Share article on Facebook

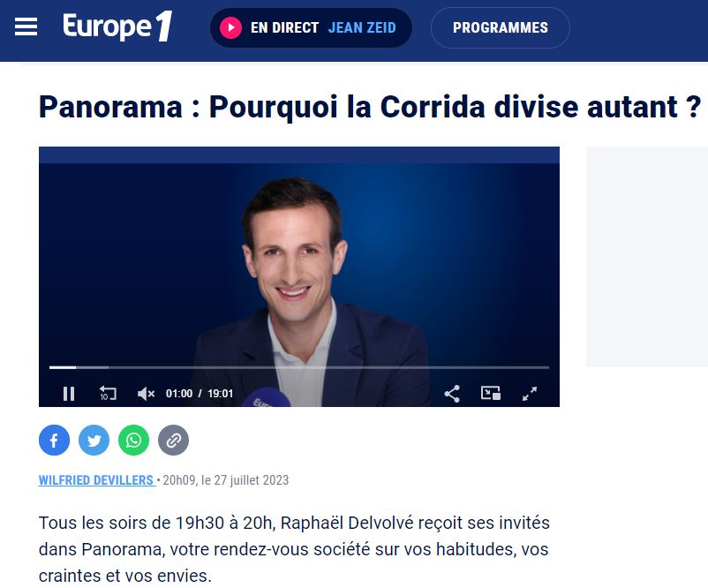point(54,440)
